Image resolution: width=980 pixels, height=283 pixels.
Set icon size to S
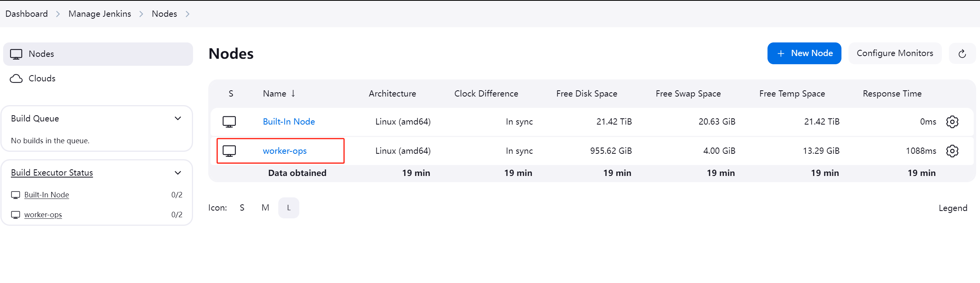pyautogui.click(x=242, y=208)
